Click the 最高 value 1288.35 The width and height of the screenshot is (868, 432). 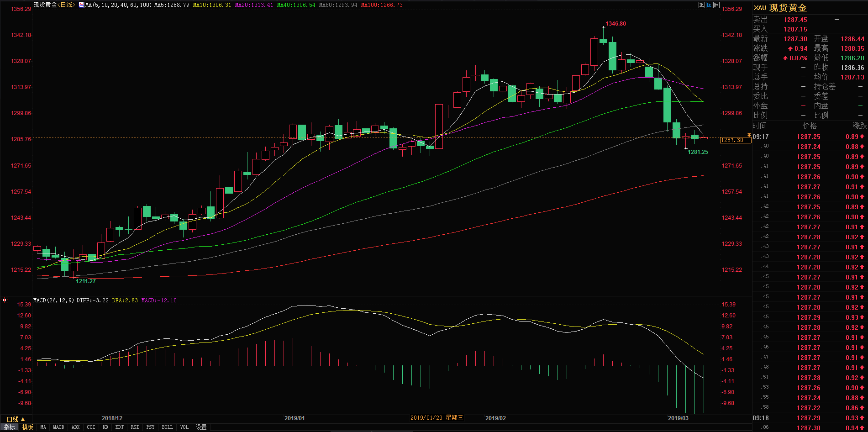point(852,48)
